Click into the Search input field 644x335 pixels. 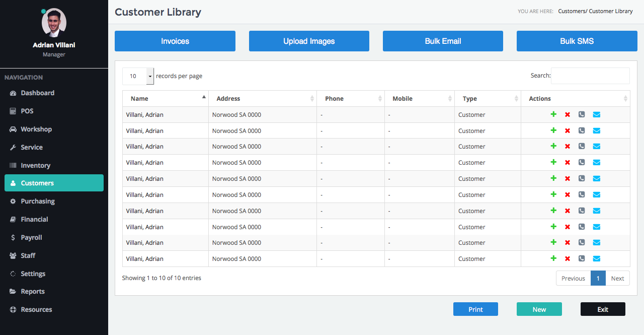coord(590,76)
